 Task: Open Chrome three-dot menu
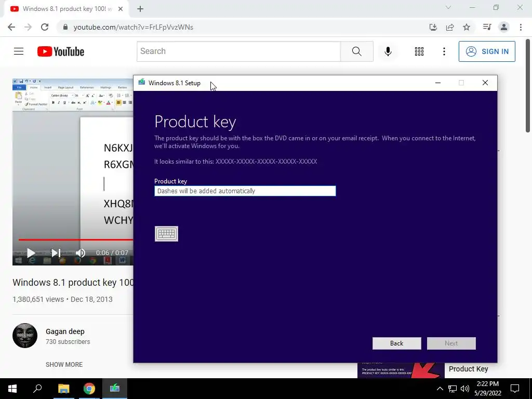[521, 27]
